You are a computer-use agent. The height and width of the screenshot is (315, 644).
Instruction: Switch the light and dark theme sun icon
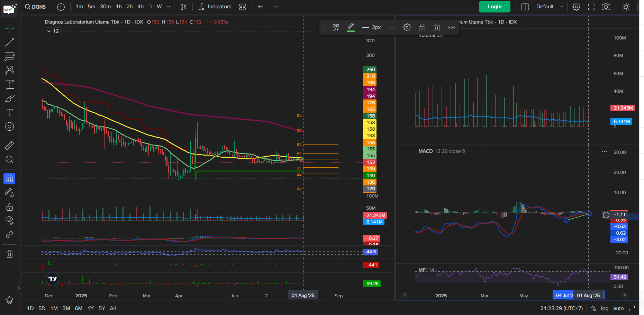[626, 7]
